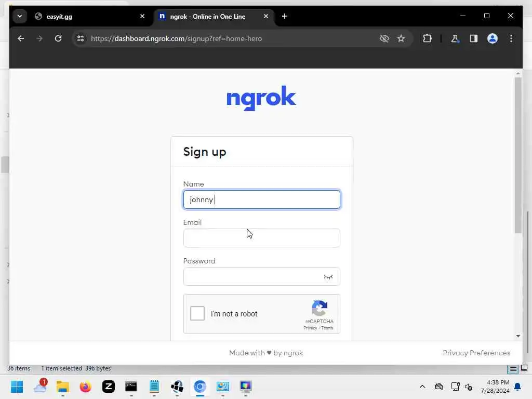Open Privacy Preferences link
This screenshot has height=399, width=532.
(476, 353)
